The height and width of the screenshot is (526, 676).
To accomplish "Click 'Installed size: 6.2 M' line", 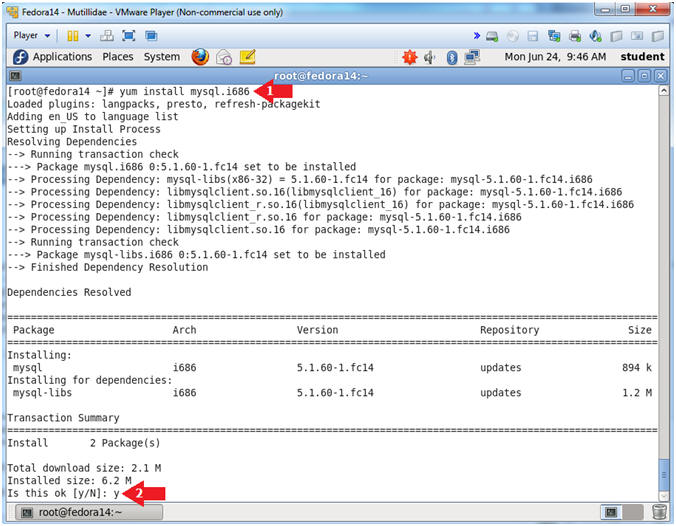I will (x=69, y=480).
